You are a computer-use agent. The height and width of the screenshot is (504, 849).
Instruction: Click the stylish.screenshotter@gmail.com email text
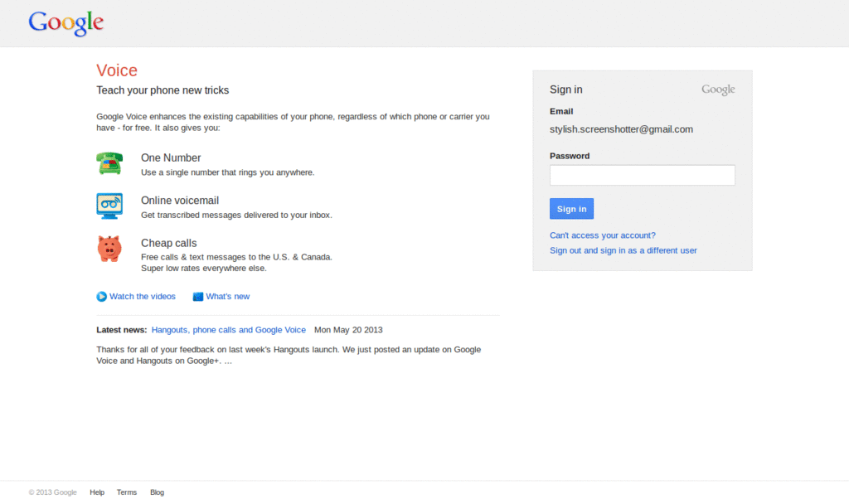621,129
